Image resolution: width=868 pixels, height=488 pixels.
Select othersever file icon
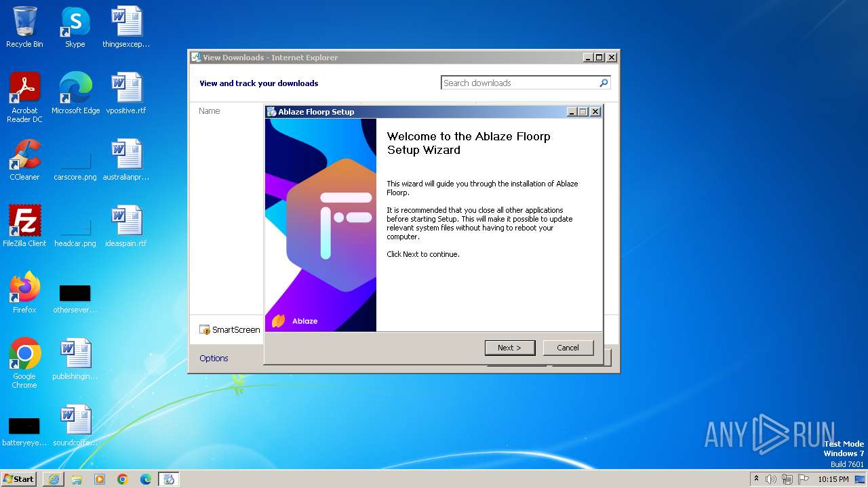pos(75,293)
